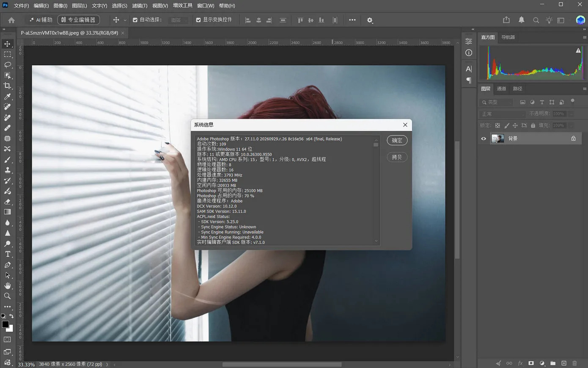Open the Properties panel icon
The height and width of the screenshot is (368, 588).
click(469, 41)
